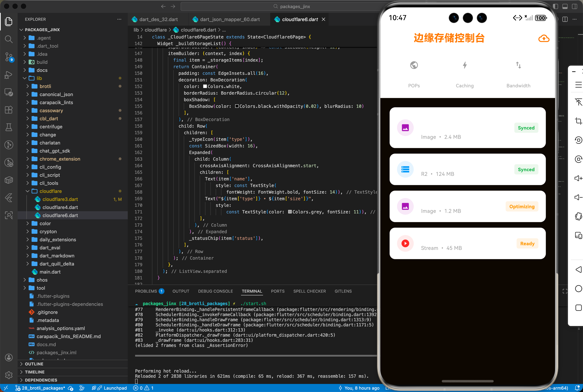Click the cloud upload icon in app
Viewport: 583px width, 392px height.
click(544, 39)
